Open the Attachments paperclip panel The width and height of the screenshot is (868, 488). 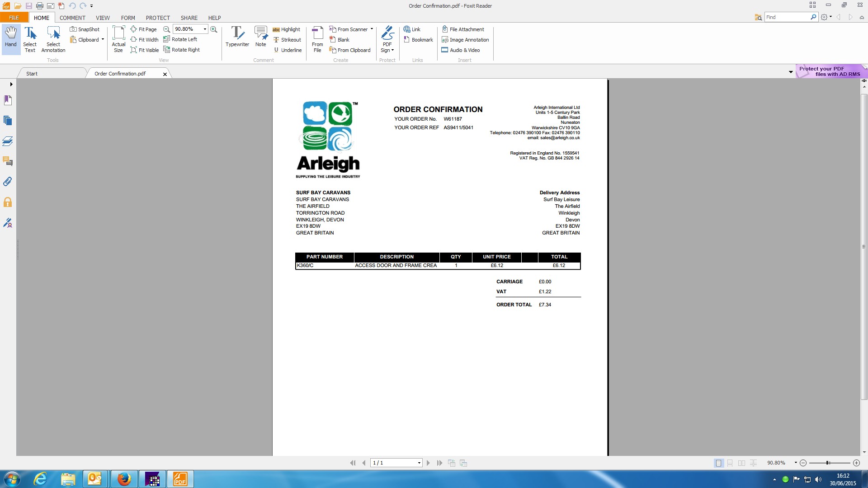(8, 182)
